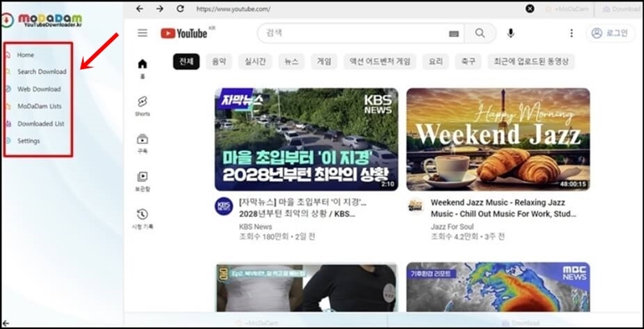The height and width of the screenshot is (329, 644).
Task: Select the 실시간 filter chip
Action: tap(255, 61)
